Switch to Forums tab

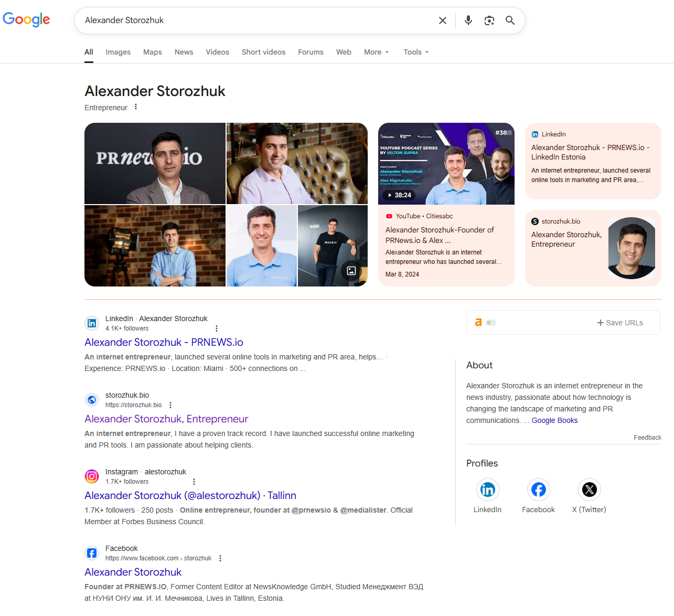[x=311, y=52]
